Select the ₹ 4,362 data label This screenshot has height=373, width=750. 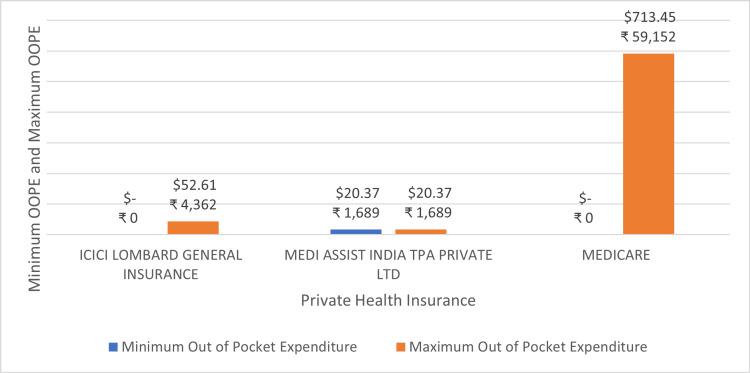click(193, 205)
